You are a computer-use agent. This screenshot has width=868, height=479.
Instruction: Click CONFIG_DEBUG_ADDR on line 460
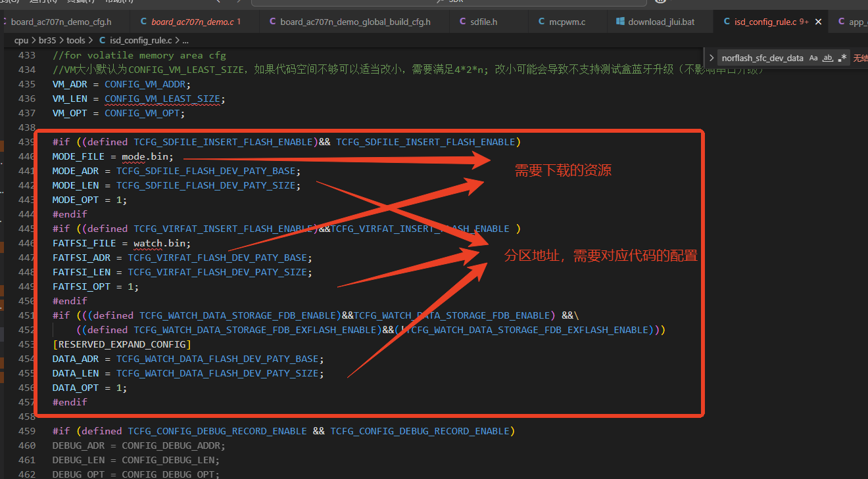pos(170,445)
